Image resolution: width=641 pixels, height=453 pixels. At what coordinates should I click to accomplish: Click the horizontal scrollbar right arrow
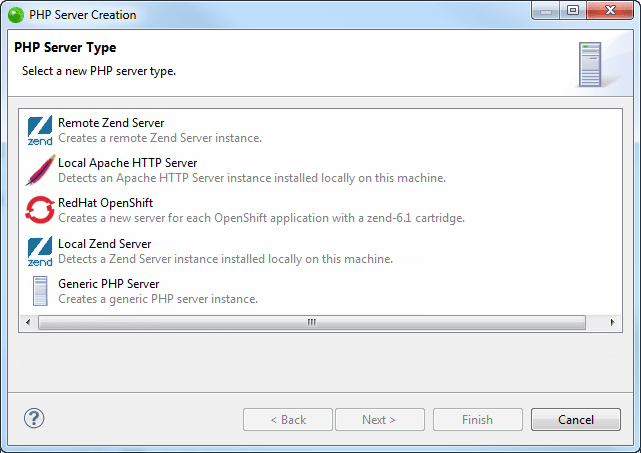612,322
